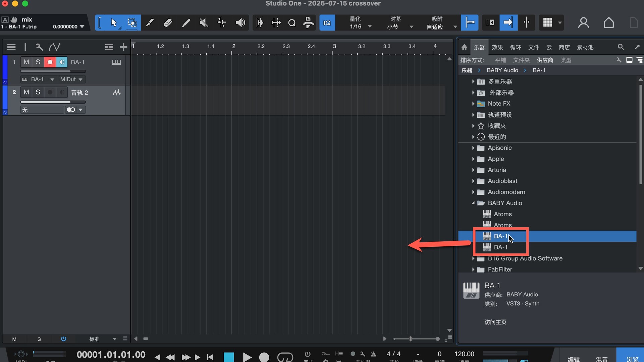This screenshot has height=362, width=644.
Task: Open 访问主页 link
Action: point(495,322)
